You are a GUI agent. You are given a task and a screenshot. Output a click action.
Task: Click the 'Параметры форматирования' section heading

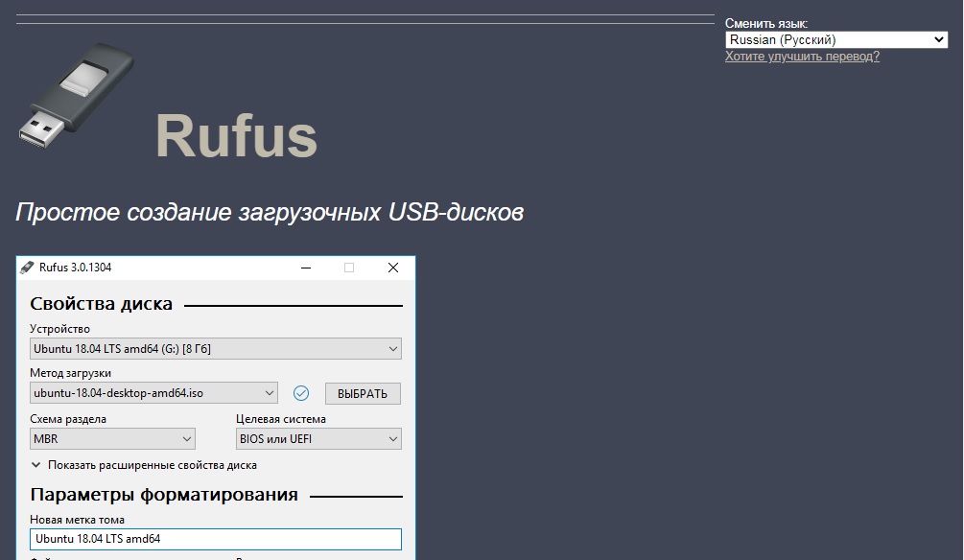pos(163,495)
